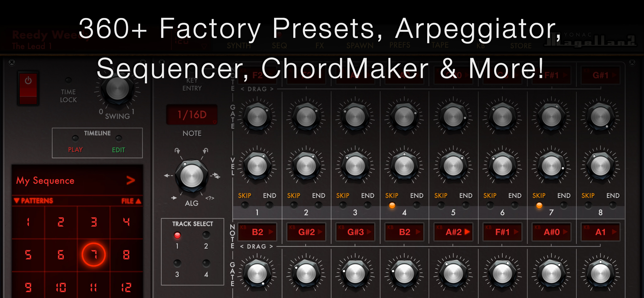Click the My Sequence next arrow

click(x=131, y=180)
